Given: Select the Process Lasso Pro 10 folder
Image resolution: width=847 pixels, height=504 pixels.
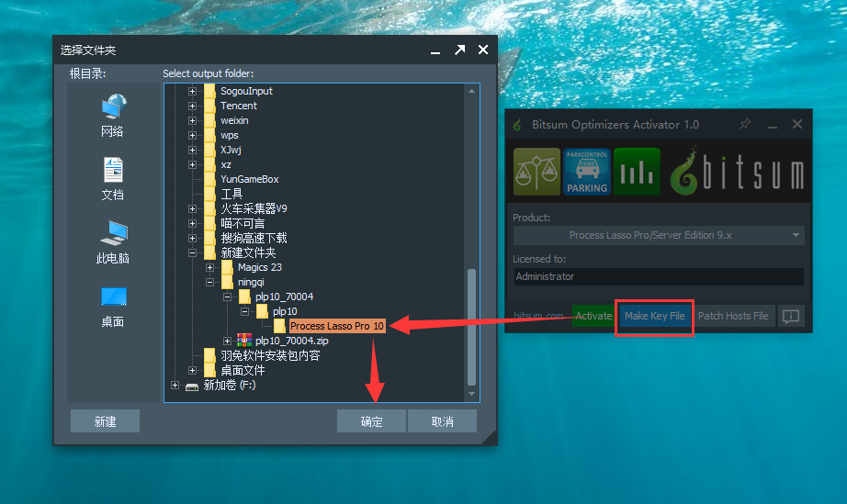Looking at the screenshot, I should tap(336, 326).
